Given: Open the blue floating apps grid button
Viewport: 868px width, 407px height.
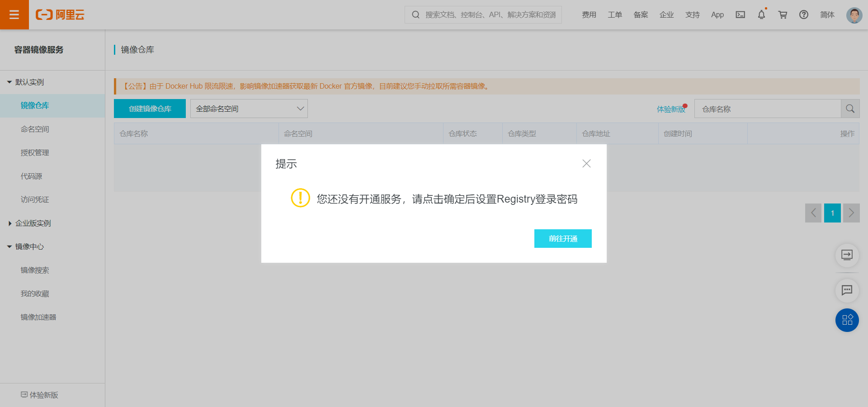Looking at the screenshot, I should point(847,320).
